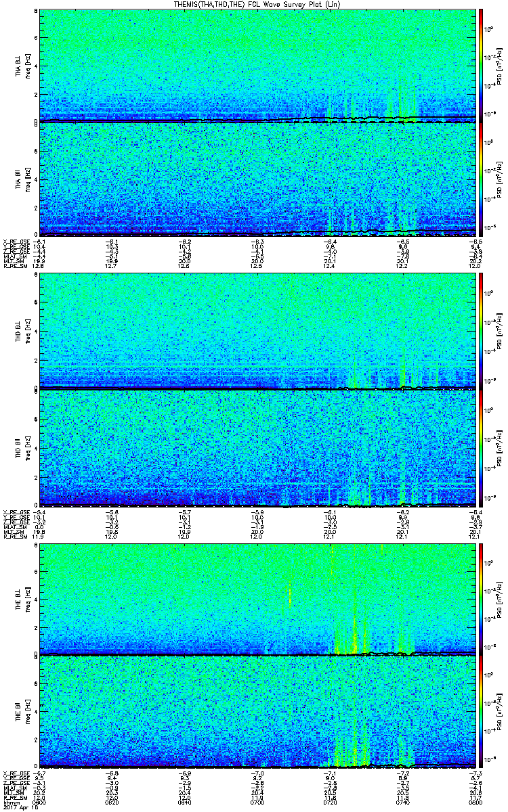This screenshot has height=812, width=508.
Task: Click R_RE_SM row label under THA panels
Action: coord(14,266)
